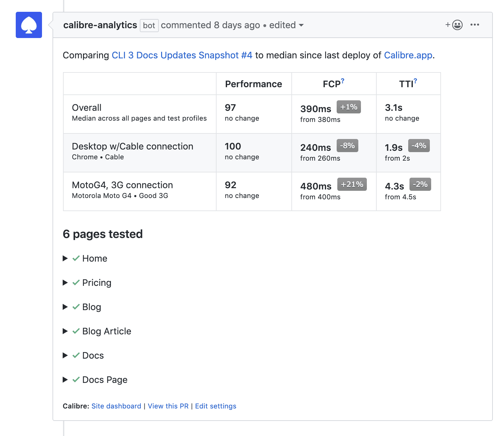This screenshot has width=504, height=436.
Task: Expand the Home page test results
Action: tap(65, 258)
